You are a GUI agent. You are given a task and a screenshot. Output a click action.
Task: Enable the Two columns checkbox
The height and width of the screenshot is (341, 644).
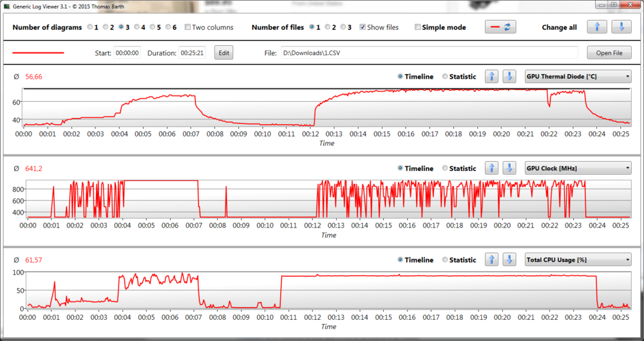(187, 28)
